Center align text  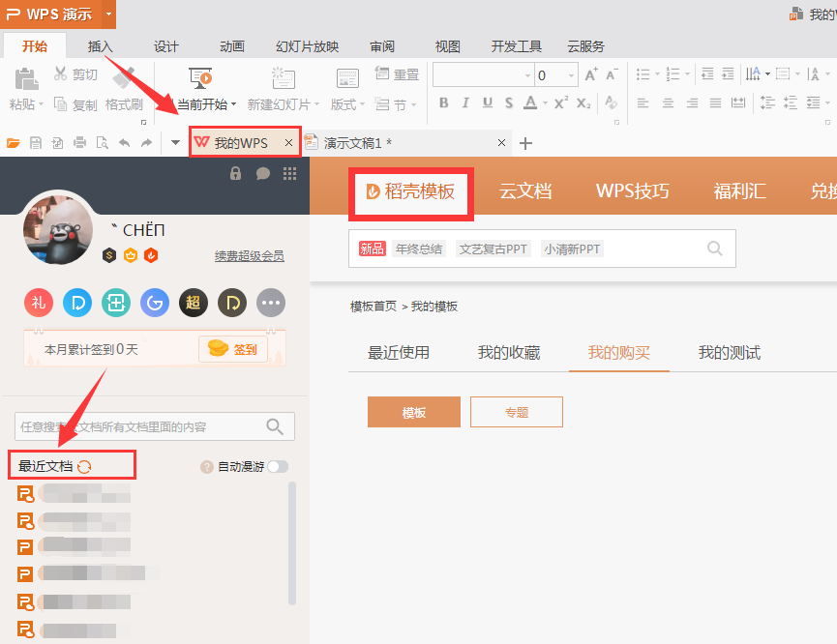[668, 102]
